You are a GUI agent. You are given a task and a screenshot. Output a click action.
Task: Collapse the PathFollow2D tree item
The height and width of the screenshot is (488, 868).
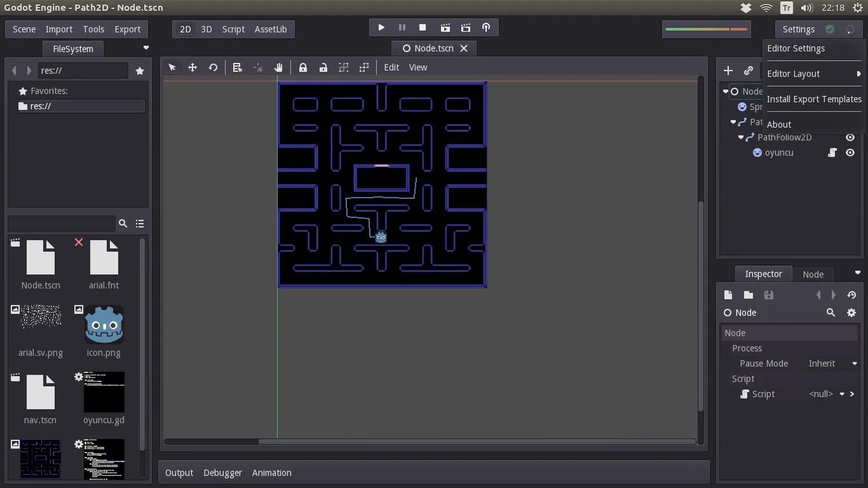(740, 137)
